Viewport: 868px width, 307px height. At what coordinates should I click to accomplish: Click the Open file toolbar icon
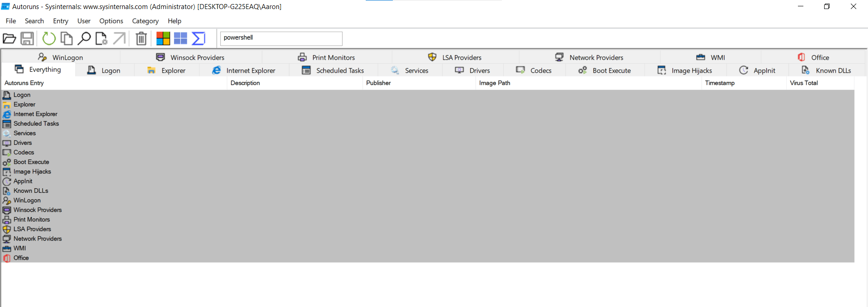point(9,39)
